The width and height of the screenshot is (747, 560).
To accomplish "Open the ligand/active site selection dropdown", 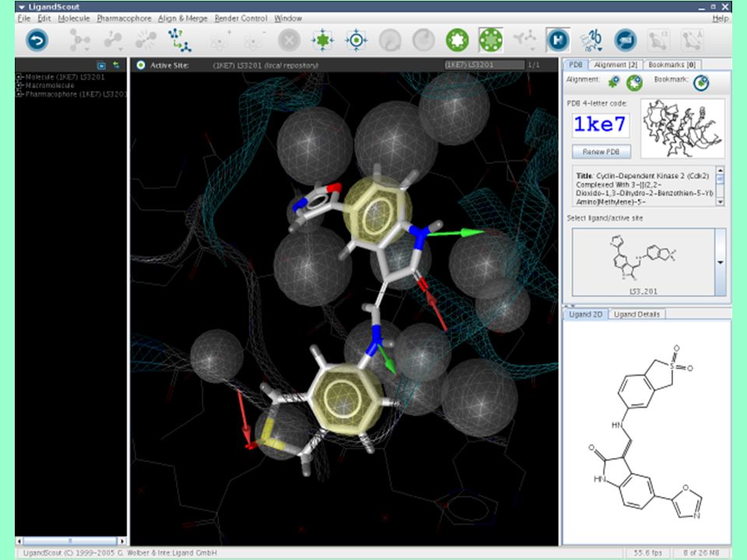I will click(x=720, y=262).
